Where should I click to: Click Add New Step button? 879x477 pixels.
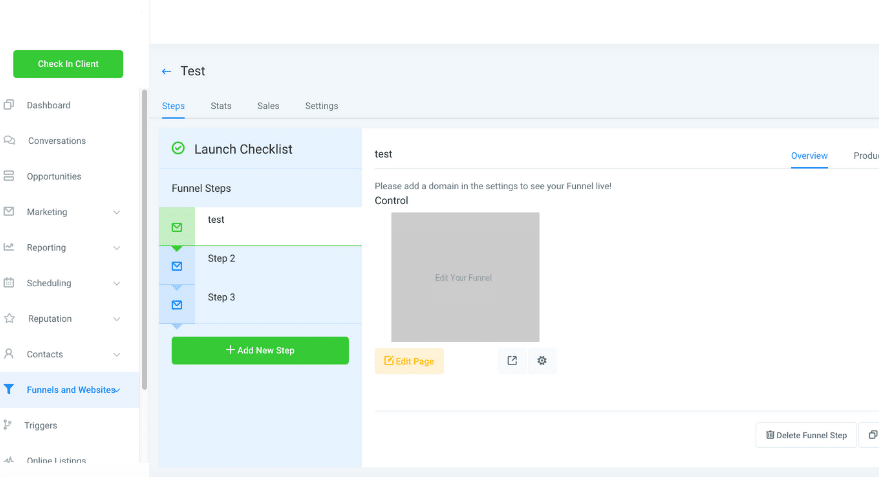260,350
